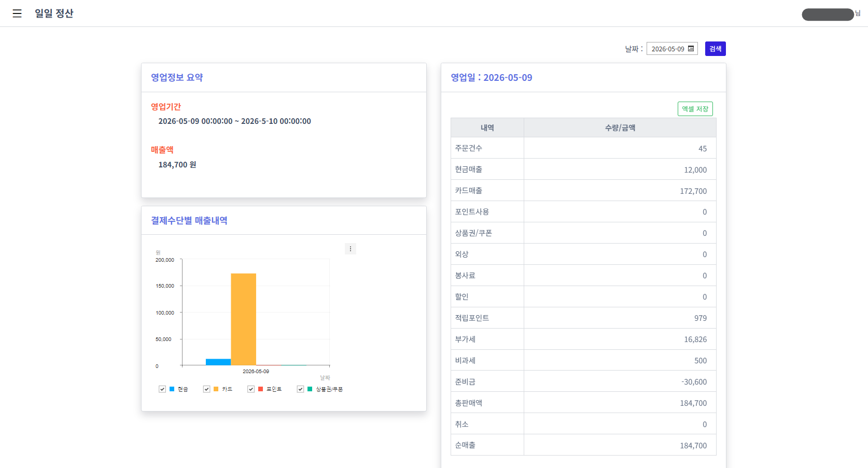Open the chart options three-dot menu
The width and height of the screenshot is (868, 468).
[351, 249]
